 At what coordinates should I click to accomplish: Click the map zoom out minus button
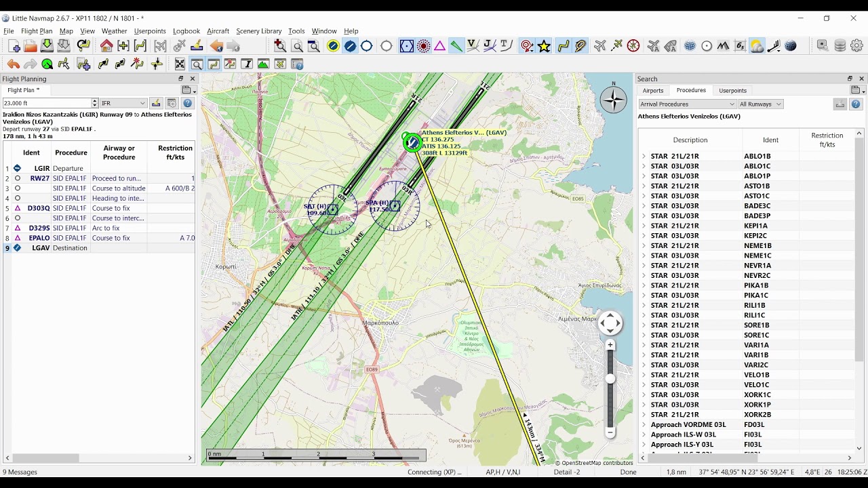[610, 432]
